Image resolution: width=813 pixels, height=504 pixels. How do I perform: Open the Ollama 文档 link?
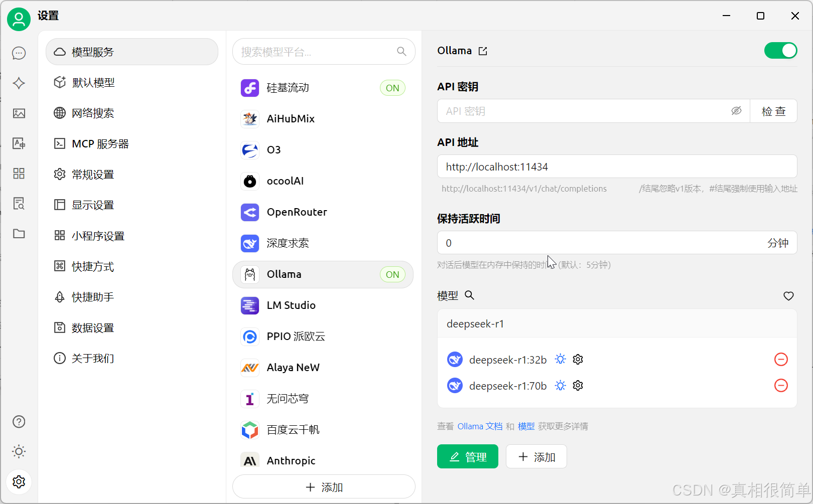point(480,426)
